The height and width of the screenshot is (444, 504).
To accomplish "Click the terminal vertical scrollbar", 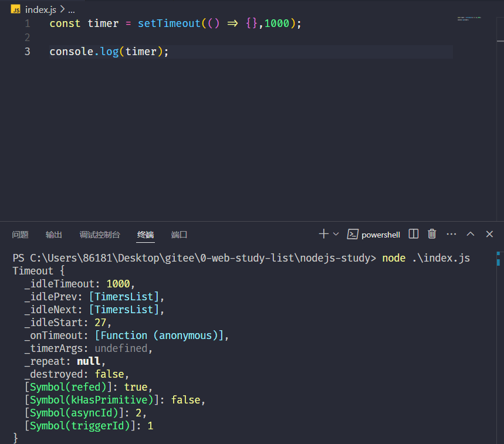I will 499,348.
